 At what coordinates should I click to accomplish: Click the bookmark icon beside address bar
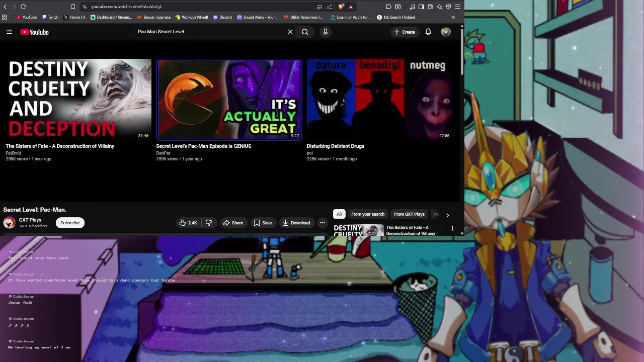[72, 7]
